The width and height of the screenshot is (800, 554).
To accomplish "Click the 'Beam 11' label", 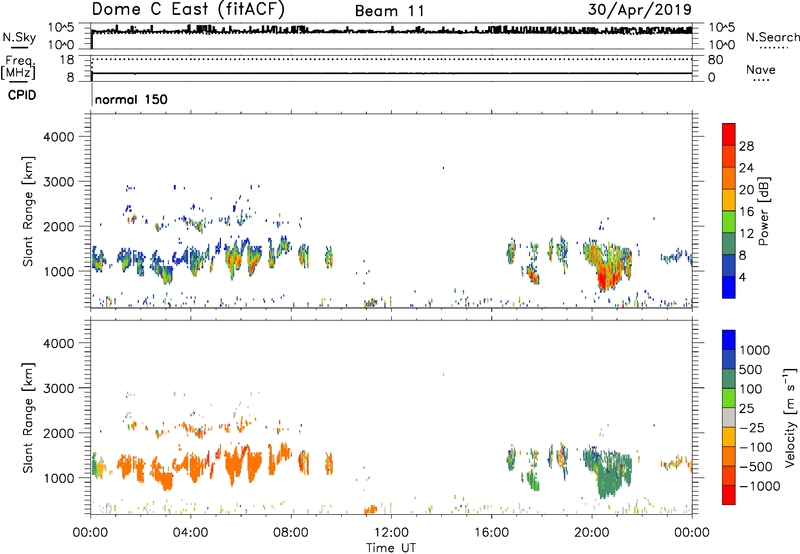I will pyautogui.click(x=389, y=11).
